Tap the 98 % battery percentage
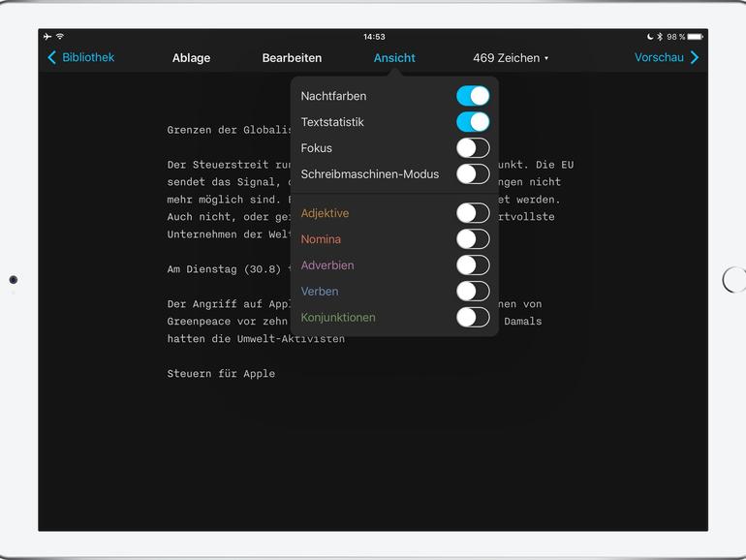Image resolution: width=746 pixels, height=560 pixels. [x=675, y=37]
